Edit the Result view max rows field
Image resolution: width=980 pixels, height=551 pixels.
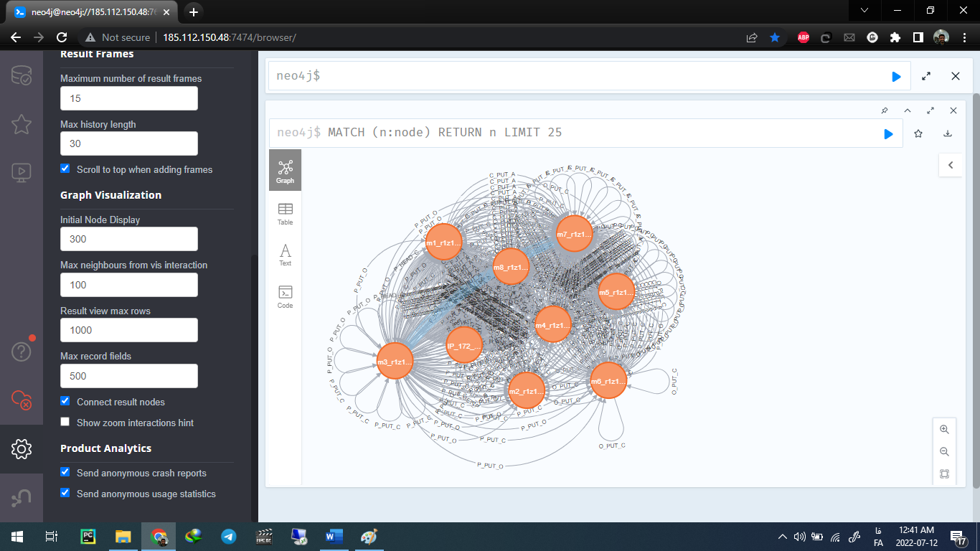tap(129, 330)
